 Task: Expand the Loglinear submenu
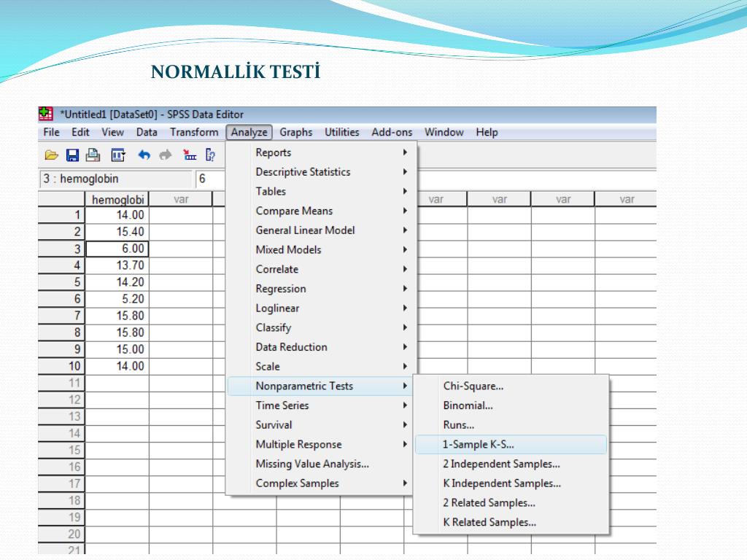(320, 308)
